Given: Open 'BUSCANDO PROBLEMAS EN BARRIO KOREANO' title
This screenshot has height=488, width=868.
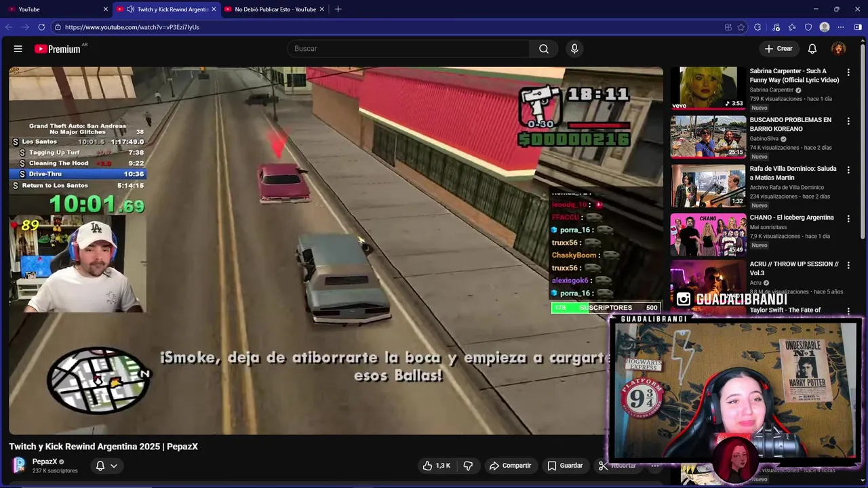Looking at the screenshot, I should 790,124.
